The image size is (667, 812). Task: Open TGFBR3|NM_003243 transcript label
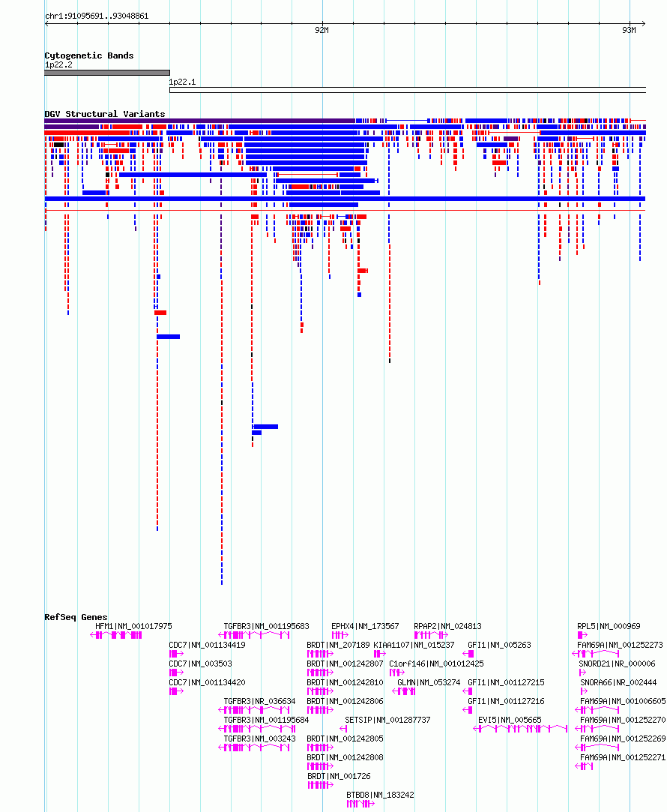[x=260, y=739]
